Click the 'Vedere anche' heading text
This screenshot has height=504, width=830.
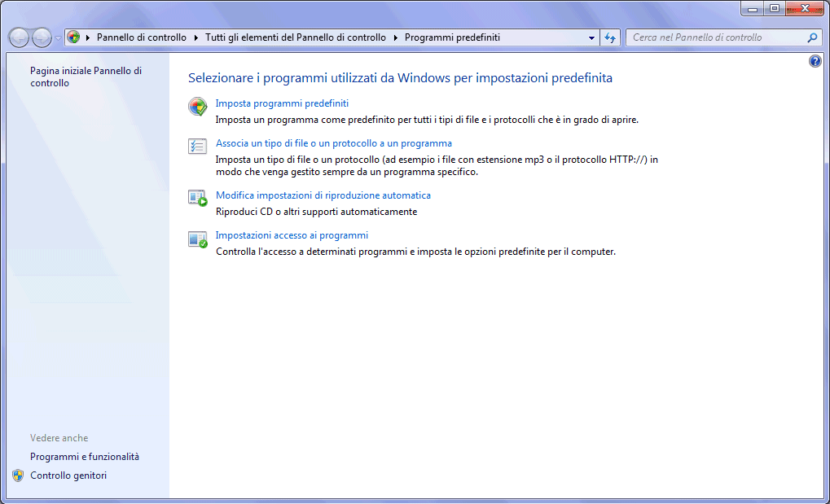click(x=59, y=438)
